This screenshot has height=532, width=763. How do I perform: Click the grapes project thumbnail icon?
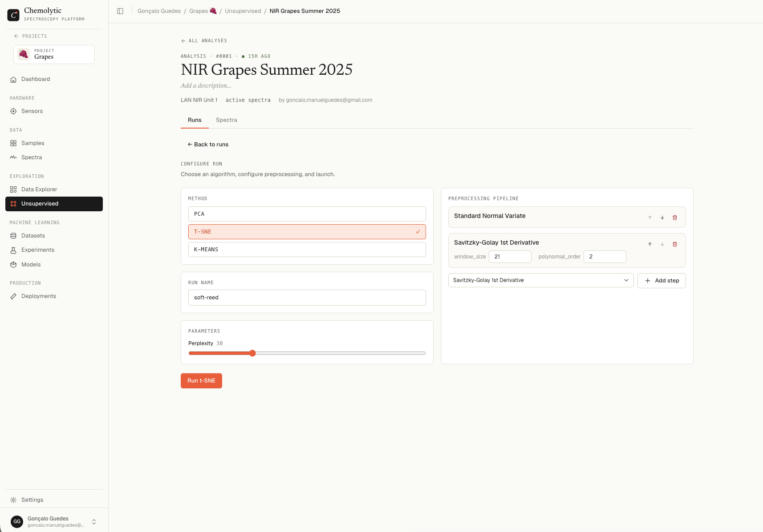(24, 54)
